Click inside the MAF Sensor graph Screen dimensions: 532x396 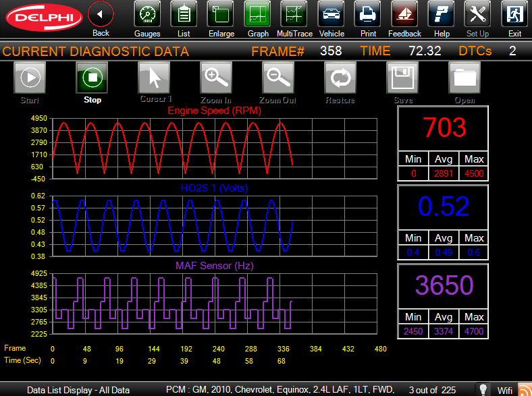point(215,304)
